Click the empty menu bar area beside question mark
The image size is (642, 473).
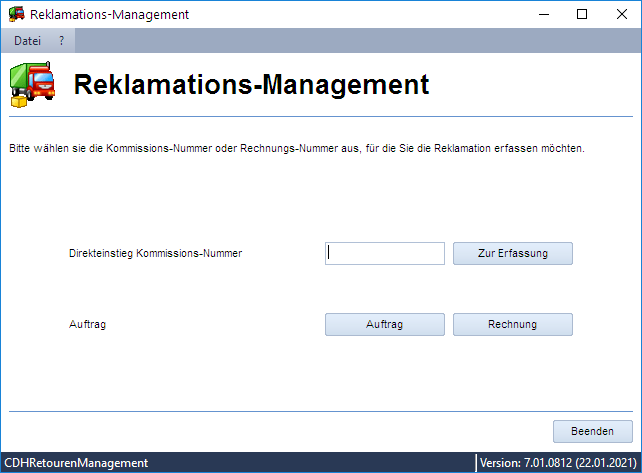tap(356, 41)
